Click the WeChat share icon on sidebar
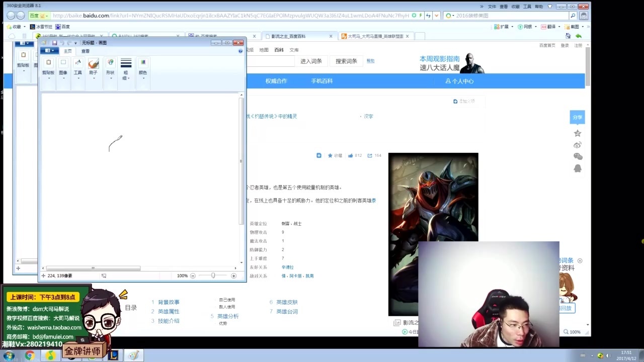Screen dimensions: 644x362 coord(578,157)
